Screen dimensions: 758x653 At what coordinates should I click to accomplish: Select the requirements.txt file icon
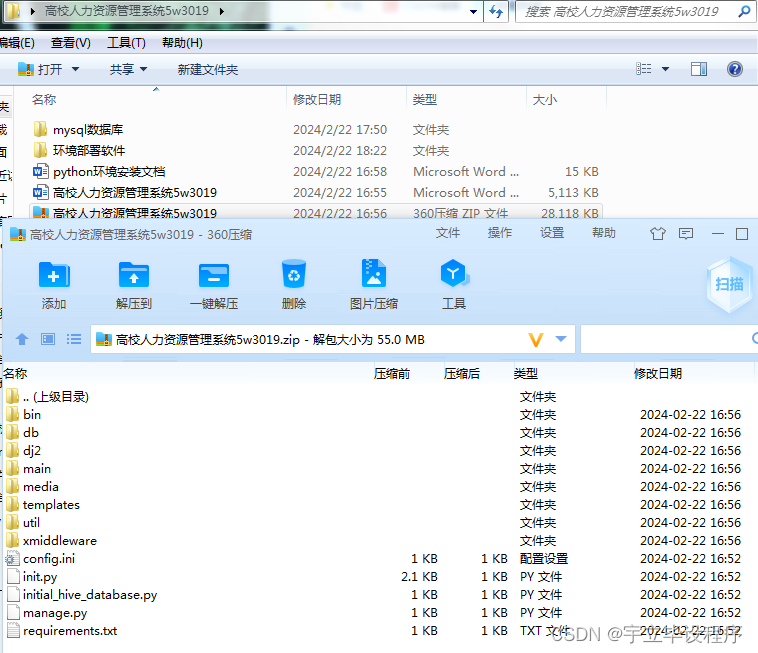[14, 631]
